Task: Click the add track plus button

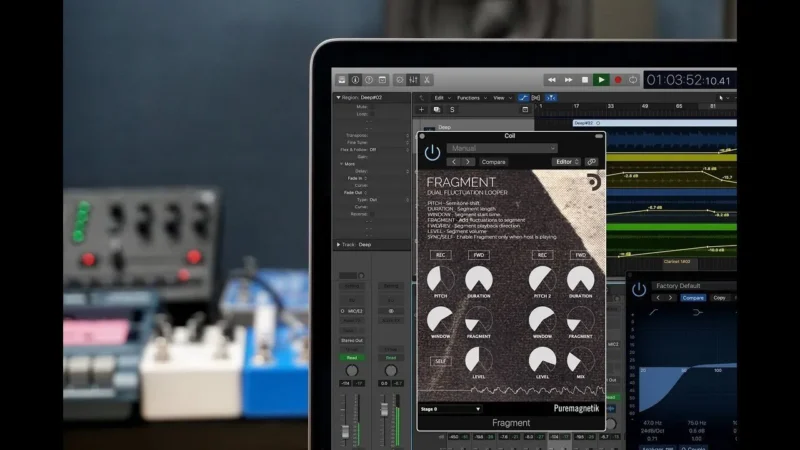Action: tap(422, 109)
